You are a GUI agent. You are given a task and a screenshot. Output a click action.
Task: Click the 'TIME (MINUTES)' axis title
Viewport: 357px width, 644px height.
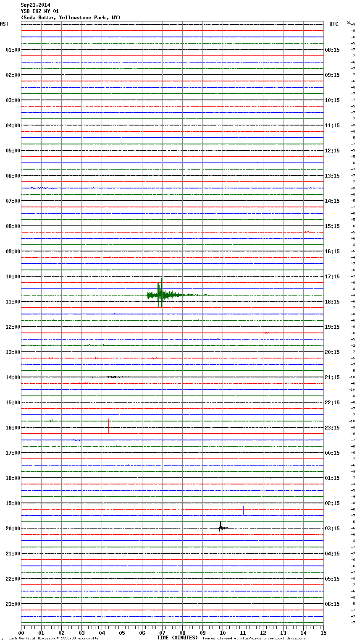tap(177, 638)
